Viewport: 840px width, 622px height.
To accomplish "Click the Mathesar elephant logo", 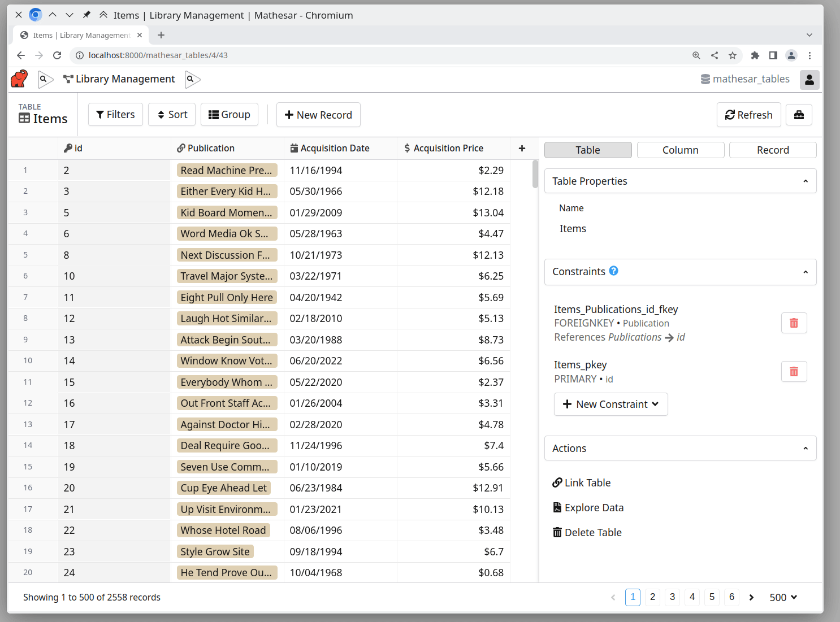I will click(19, 79).
